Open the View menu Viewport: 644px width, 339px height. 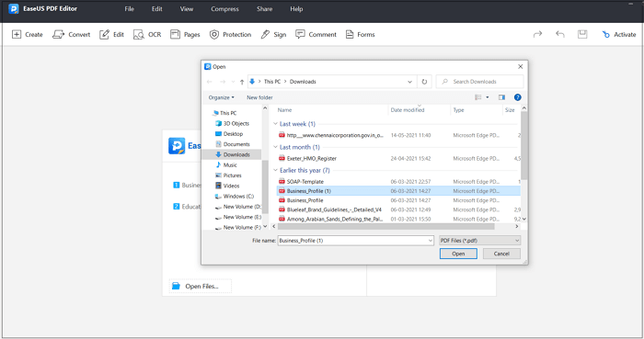tap(187, 8)
